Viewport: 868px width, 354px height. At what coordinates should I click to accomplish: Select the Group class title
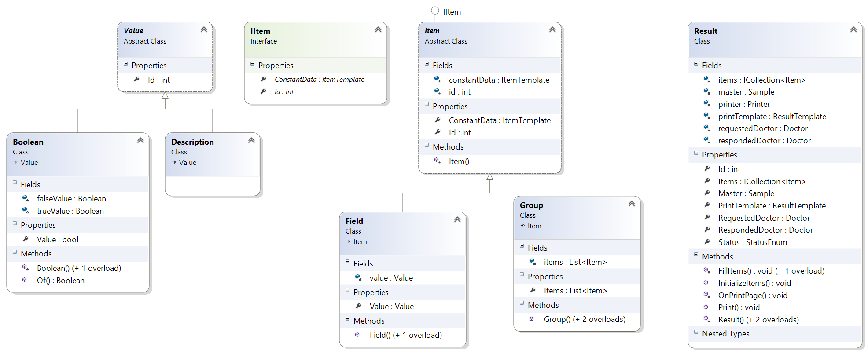coord(531,205)
